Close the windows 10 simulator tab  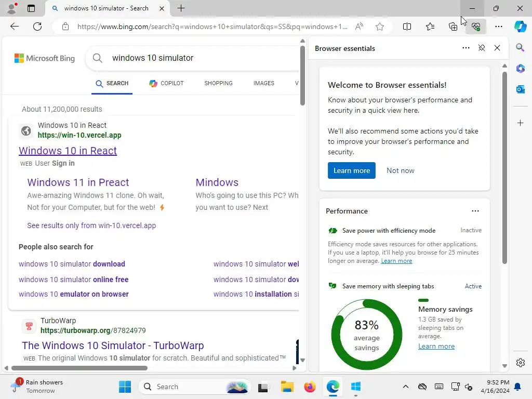click(x=162, y=8)
